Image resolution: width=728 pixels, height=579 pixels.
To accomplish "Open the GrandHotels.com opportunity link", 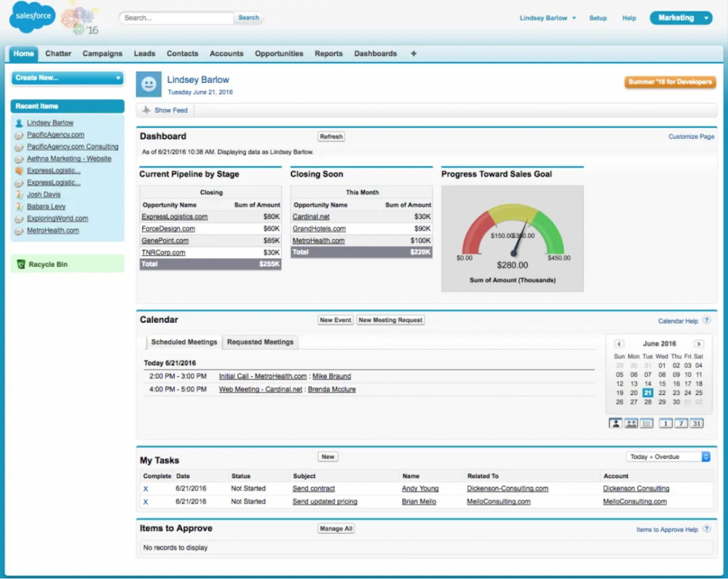I will pos(319,228).
